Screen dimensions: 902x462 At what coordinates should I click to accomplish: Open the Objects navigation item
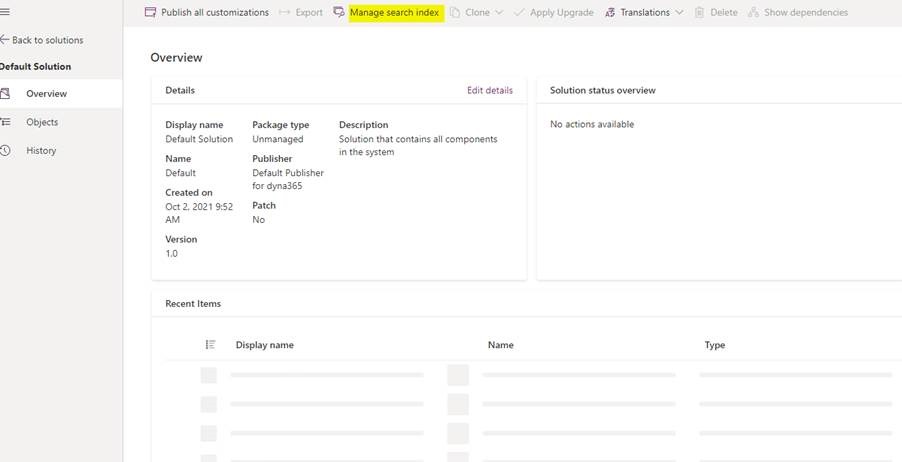42,122
